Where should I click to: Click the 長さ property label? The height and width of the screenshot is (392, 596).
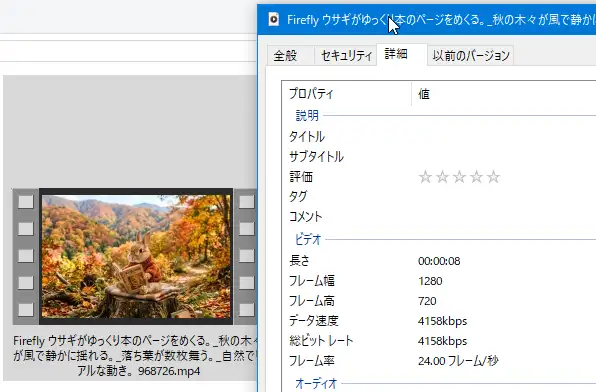click(x=300, y=261)
